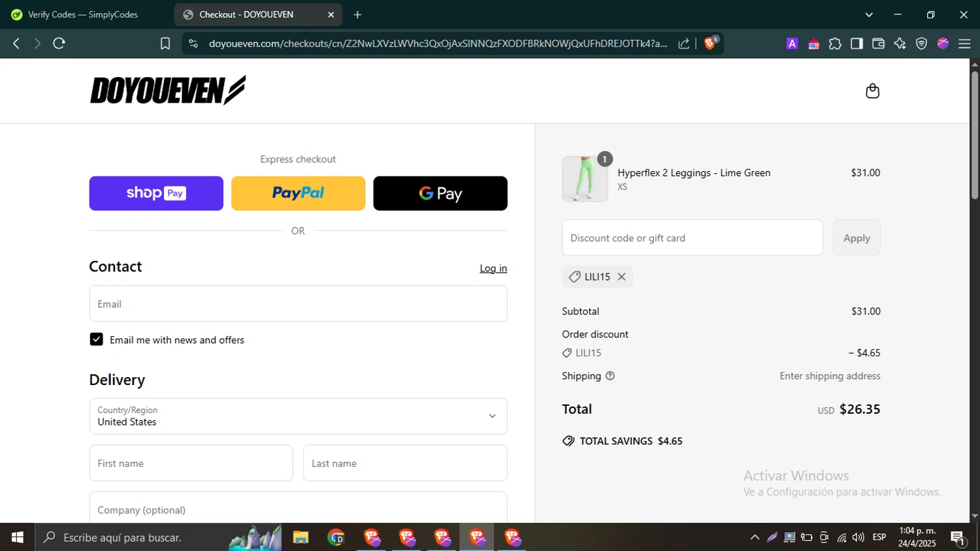Screen dimensions: 980x551
Task: Pay with Google Pay button
Action: [x=440, y=193]
